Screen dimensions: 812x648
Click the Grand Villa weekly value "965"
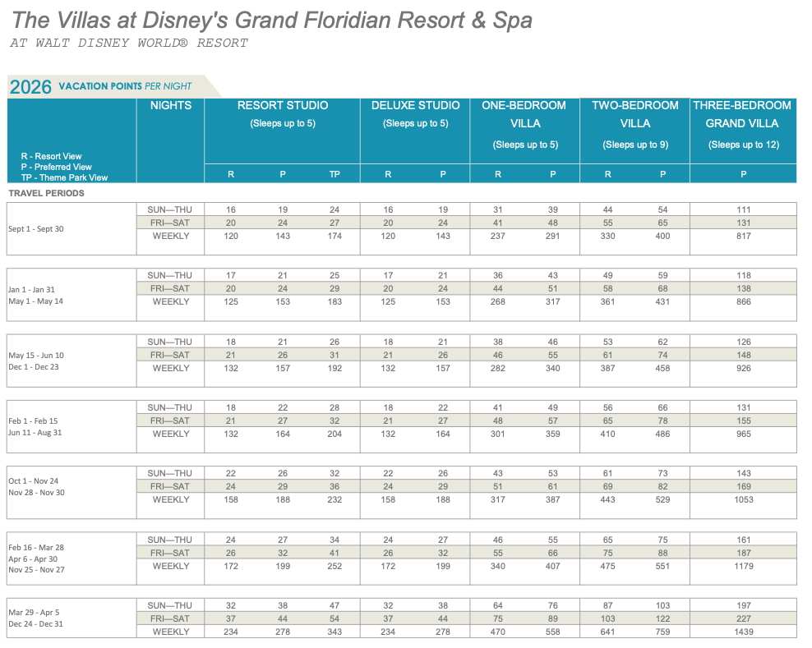tap(744, 434)
